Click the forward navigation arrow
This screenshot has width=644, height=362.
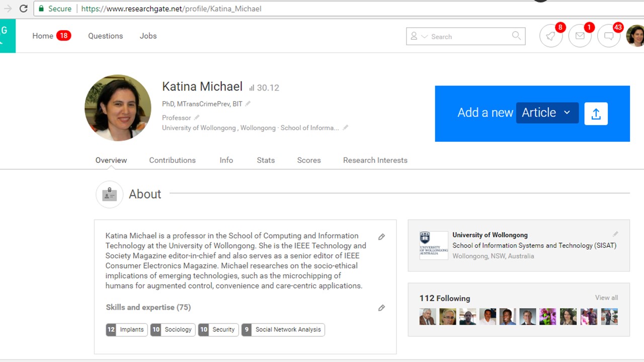(8, 9)
